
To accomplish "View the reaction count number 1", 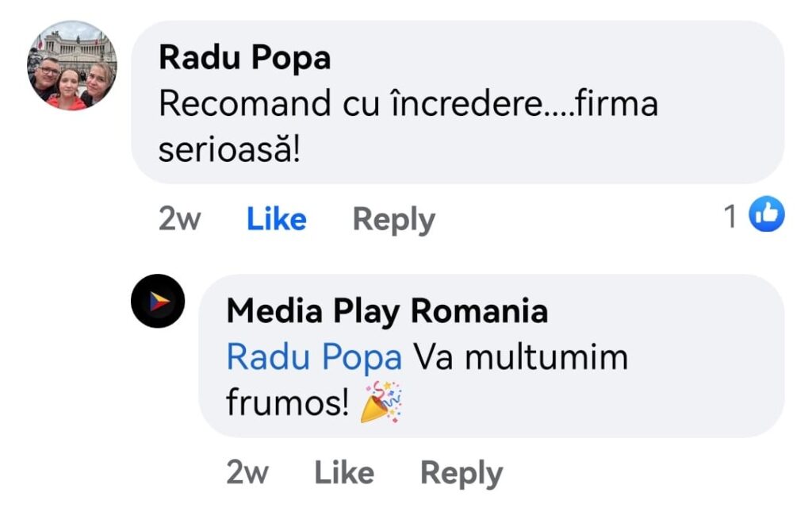I will click(x=730, y=216).
